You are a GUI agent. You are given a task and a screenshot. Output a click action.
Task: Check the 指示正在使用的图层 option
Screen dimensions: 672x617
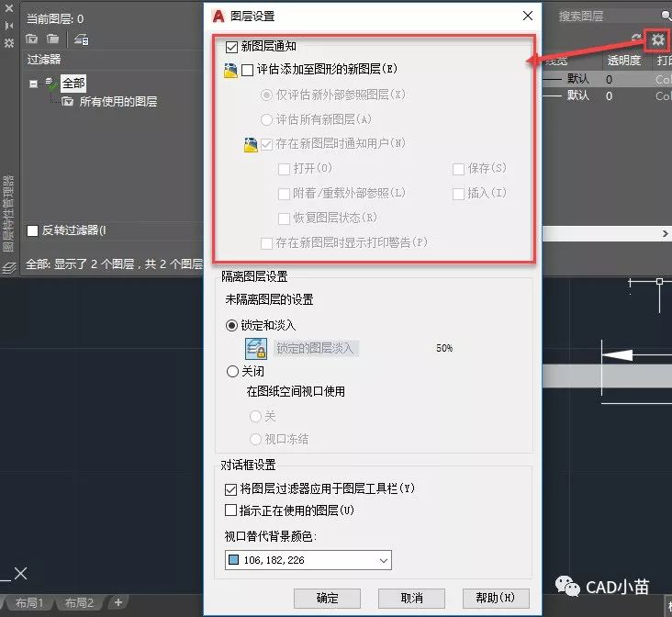[231, 510]
